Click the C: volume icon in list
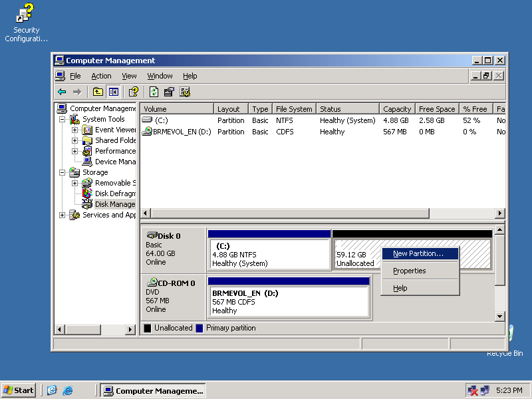The width and height of the screenshot is (532, 399). (x=147, y=120)
